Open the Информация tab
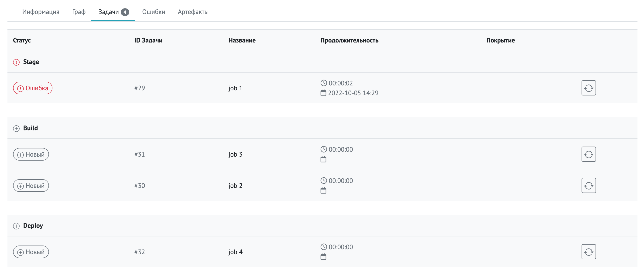 pos(41,12)
